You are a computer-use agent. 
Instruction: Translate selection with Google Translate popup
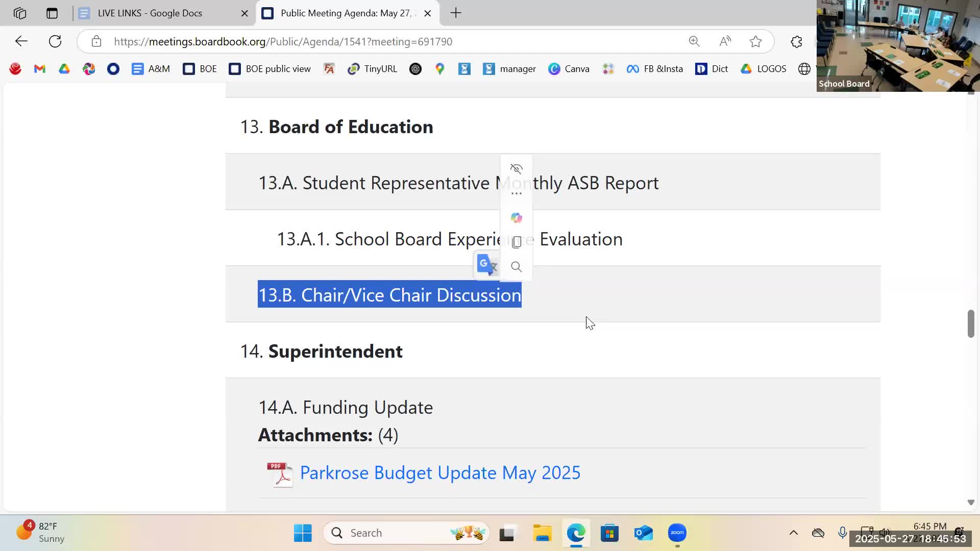[x=487, y=265]
